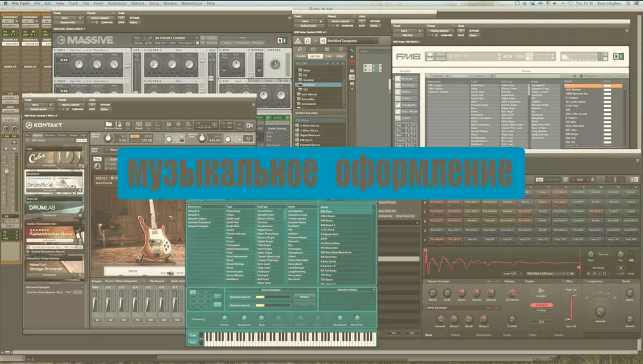Click Add Channel button in Kontakt outputs
643x364 pixels.
point(157,281)
